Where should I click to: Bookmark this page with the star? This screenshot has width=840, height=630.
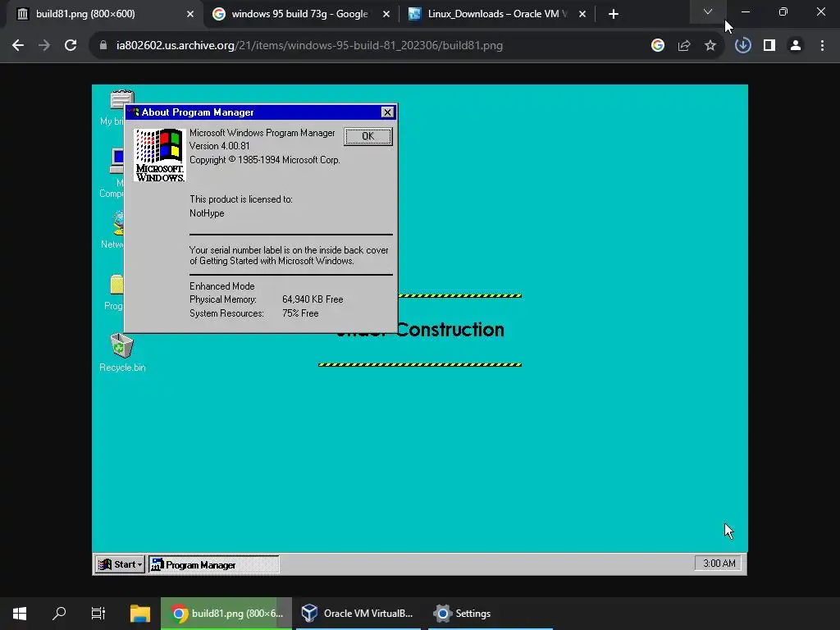tap(710, 46)
